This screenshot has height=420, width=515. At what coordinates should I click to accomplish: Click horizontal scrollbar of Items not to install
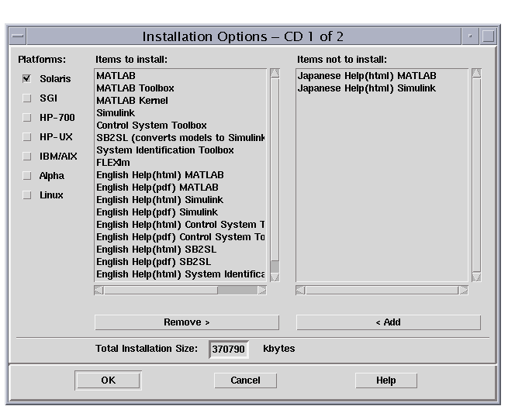pyautogui.click(x=382, y=290)
